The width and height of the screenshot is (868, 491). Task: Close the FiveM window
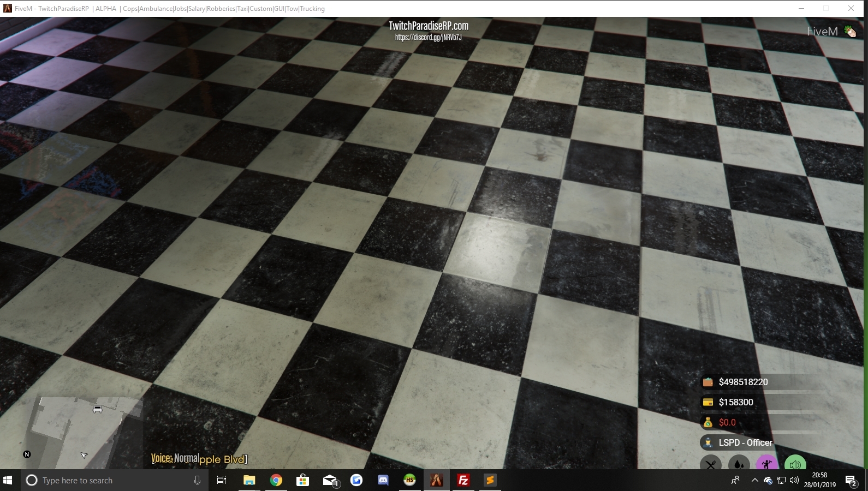(851, 8)
